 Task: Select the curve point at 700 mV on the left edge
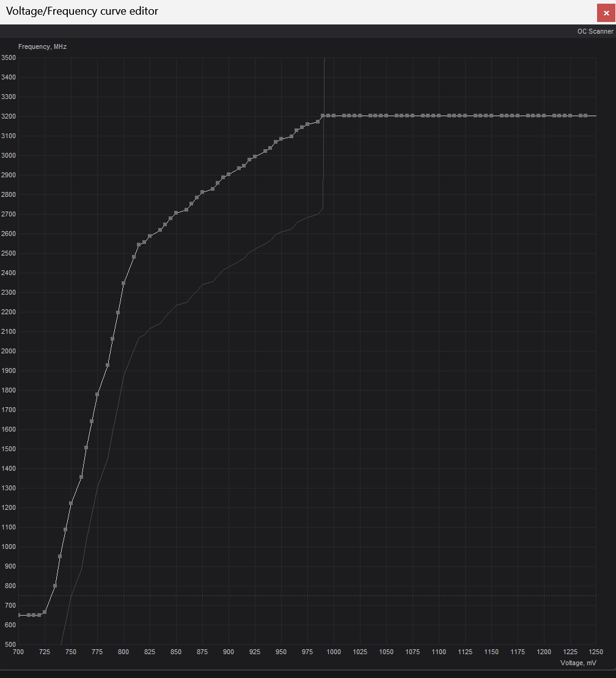coord(19,615)
